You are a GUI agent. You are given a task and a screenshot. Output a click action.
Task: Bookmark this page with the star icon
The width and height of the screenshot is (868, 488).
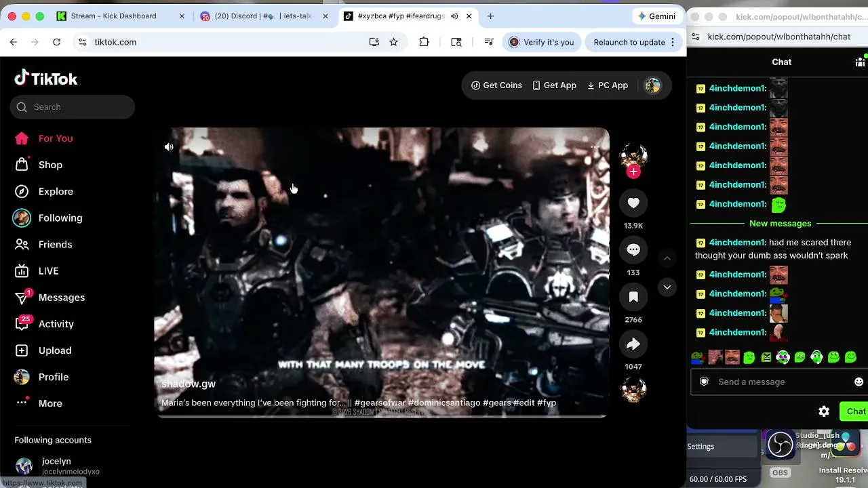click(x=393, y=42)
